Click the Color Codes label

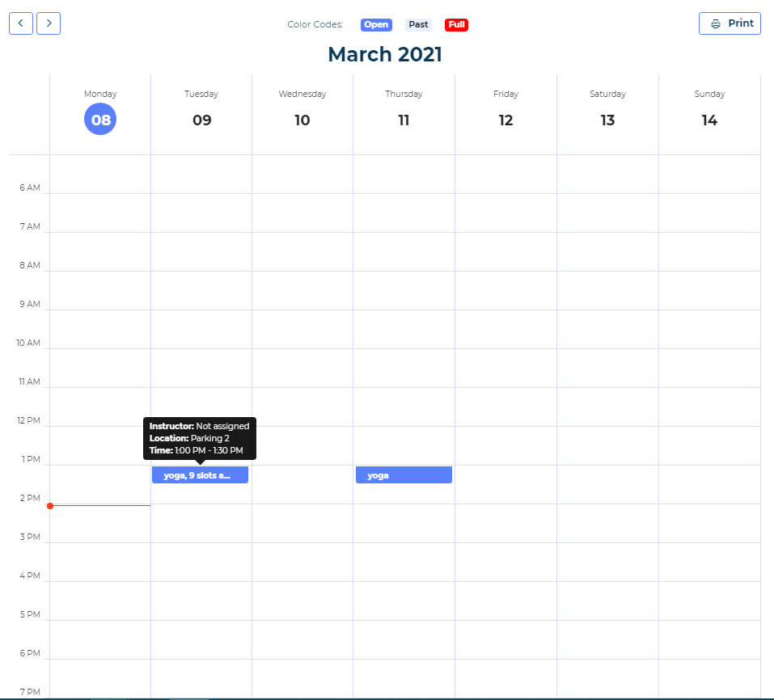315,24
